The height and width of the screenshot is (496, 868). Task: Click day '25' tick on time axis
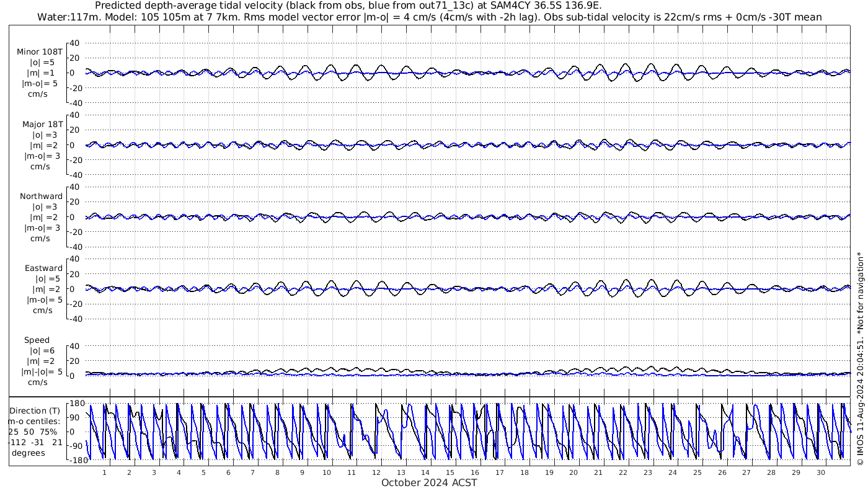(697, 472)
